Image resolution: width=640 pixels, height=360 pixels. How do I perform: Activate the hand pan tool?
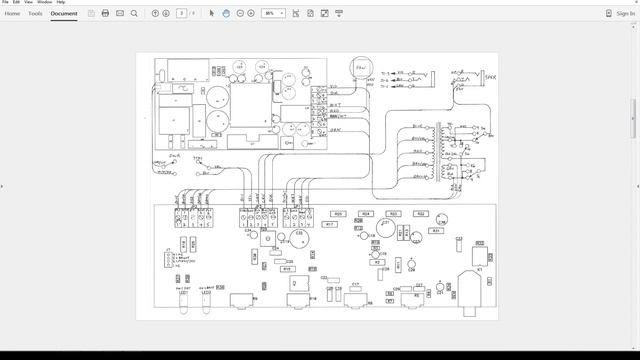[226, 13]
